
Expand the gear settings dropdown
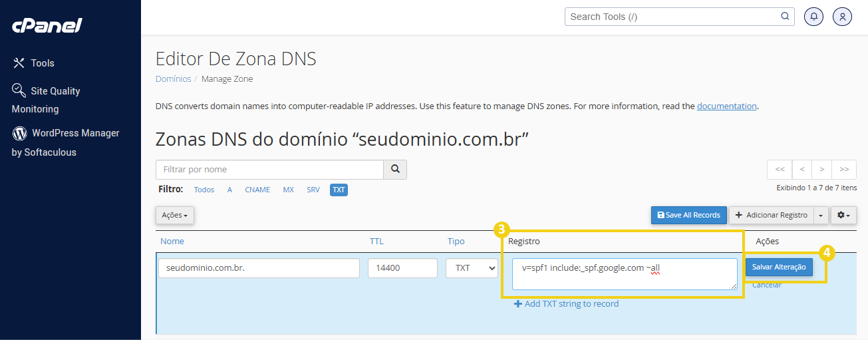pos(843,216)
